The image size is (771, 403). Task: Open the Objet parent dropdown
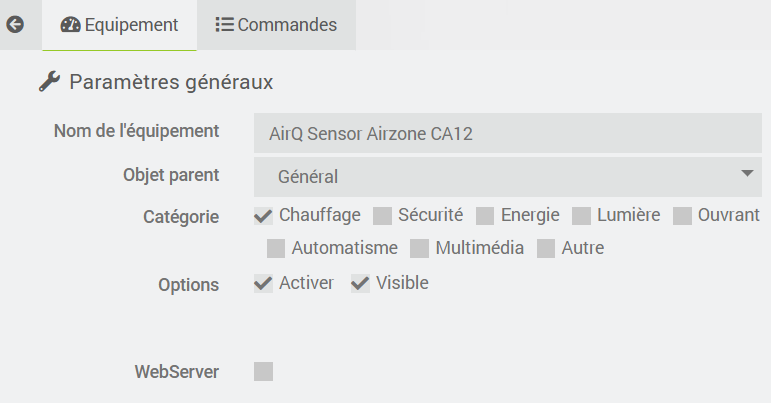[508, 177]
